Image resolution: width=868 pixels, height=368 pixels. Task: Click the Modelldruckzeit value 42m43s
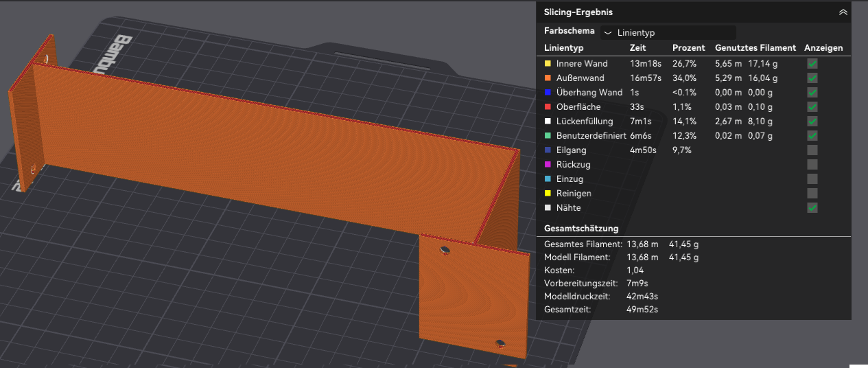click(642, 297)
